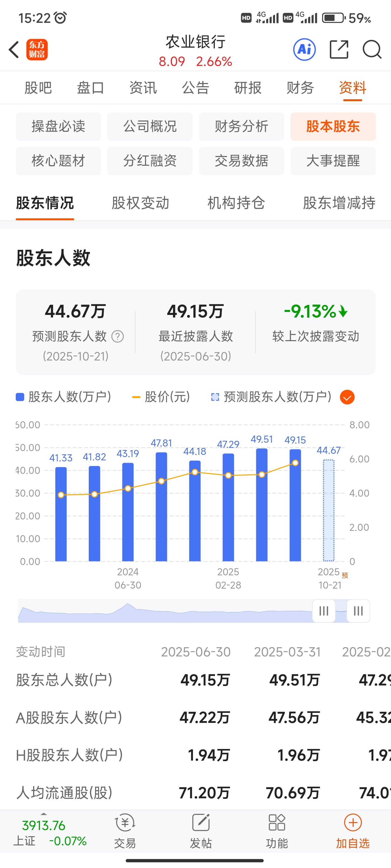Switch to the 机构持仓 sub-tab
The image size is (391, 868).
(x=236, y=203)
